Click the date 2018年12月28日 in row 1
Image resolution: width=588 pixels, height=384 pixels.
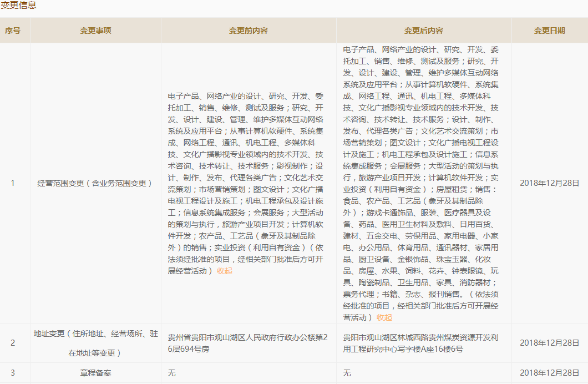(x=549, y=183)
